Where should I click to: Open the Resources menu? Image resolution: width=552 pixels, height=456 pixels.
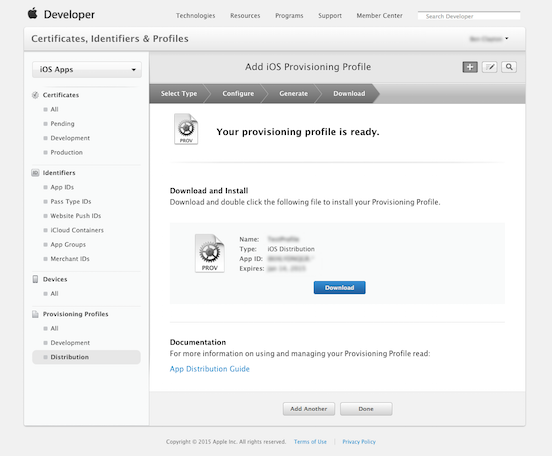245,16
